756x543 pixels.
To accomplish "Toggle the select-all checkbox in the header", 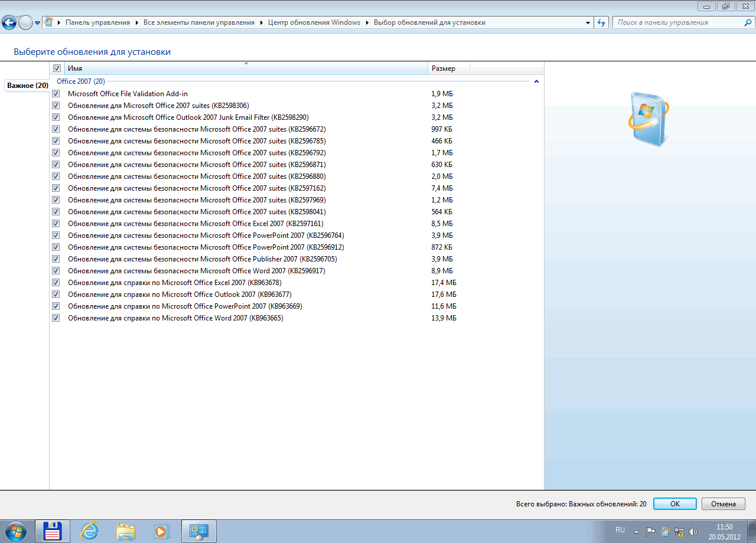I will click(x=57, y=68).
